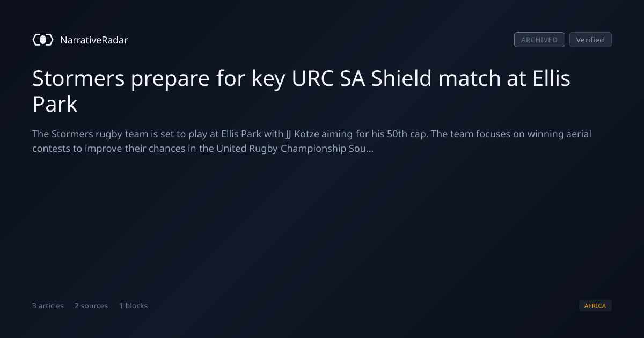This screenshot has width=644, height=338.
Task: Click the Verified badge
Action: coord(590,40)
